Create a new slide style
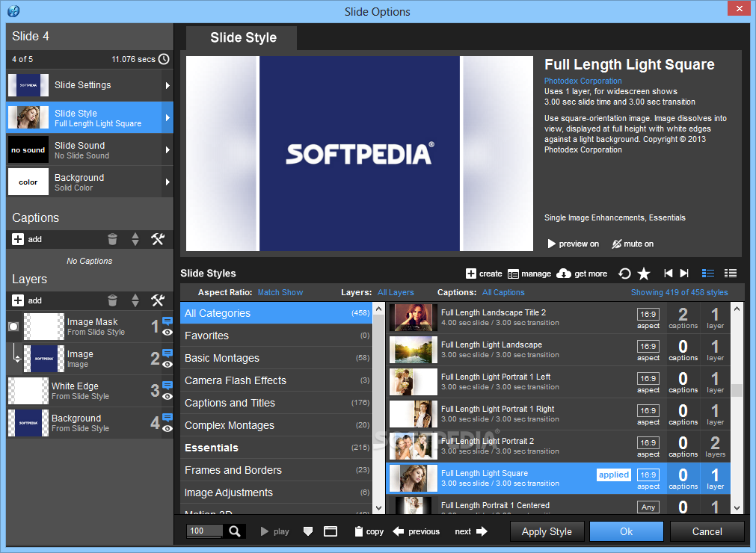This screenshot has width=756, height=553. tap(484, 274)
